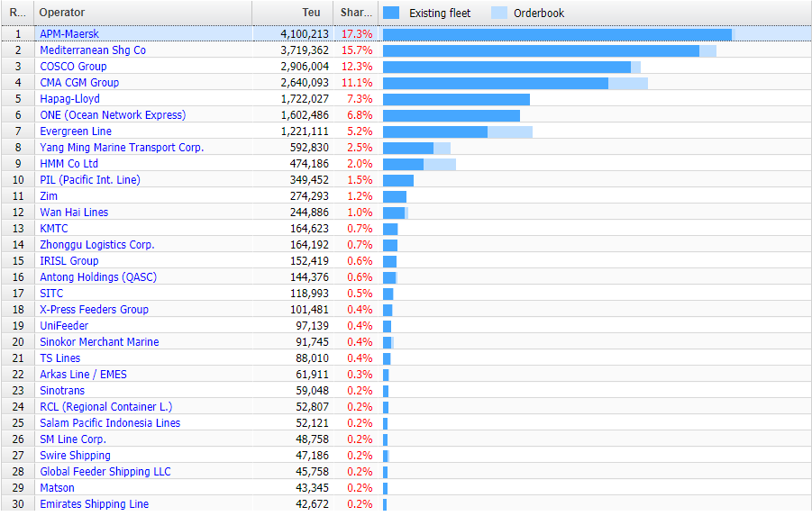Open the Matson operator link
This screenshot has height=516, width=812.
(x=57, y=488)
